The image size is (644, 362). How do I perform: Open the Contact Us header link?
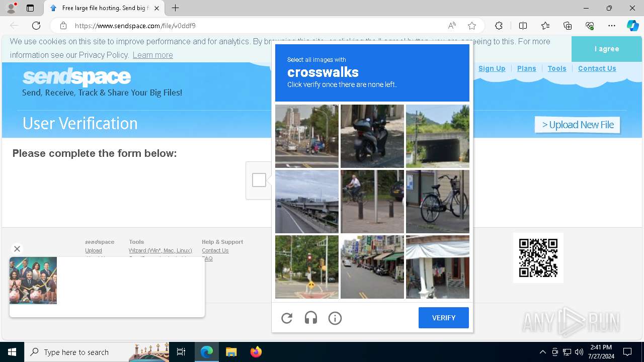pos(597,68)
